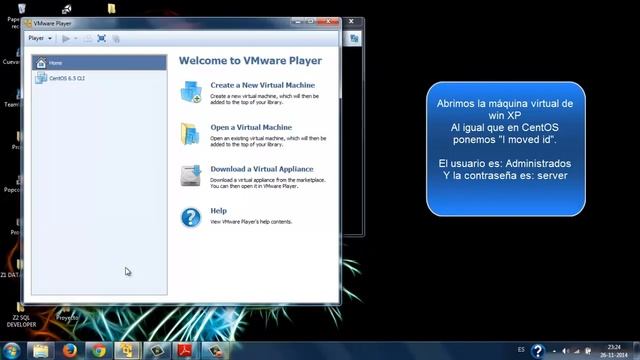Open the Windows Start menu
The height and width of the screenshot is (360, 640).
coord(11,351)
